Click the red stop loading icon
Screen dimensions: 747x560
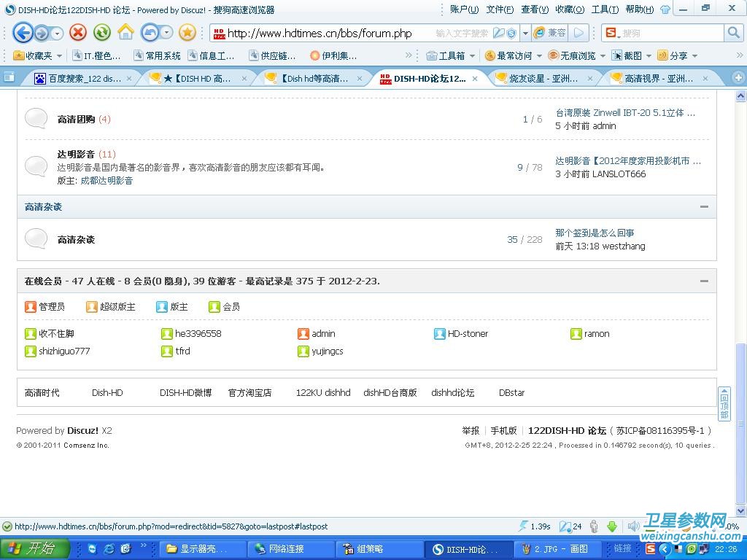click(x=78, y=33)
